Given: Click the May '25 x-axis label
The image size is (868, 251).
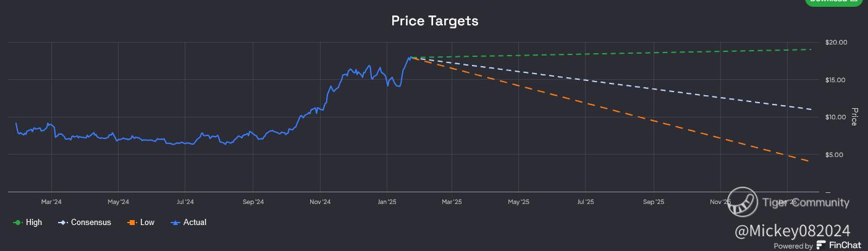Looking at the screenshot, I should (x=518, y=202).
